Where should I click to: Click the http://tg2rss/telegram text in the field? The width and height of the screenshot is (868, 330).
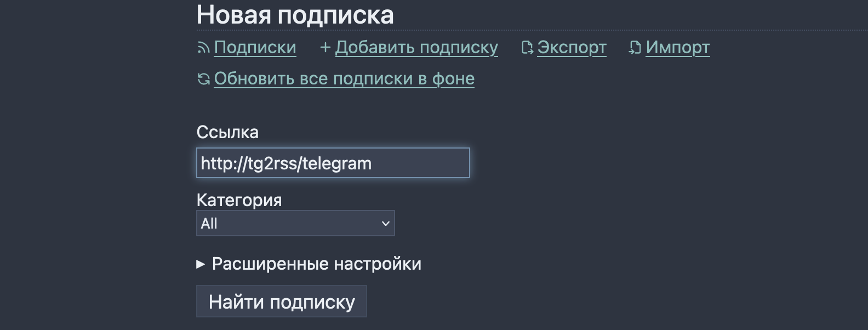[x=286, y=163]
